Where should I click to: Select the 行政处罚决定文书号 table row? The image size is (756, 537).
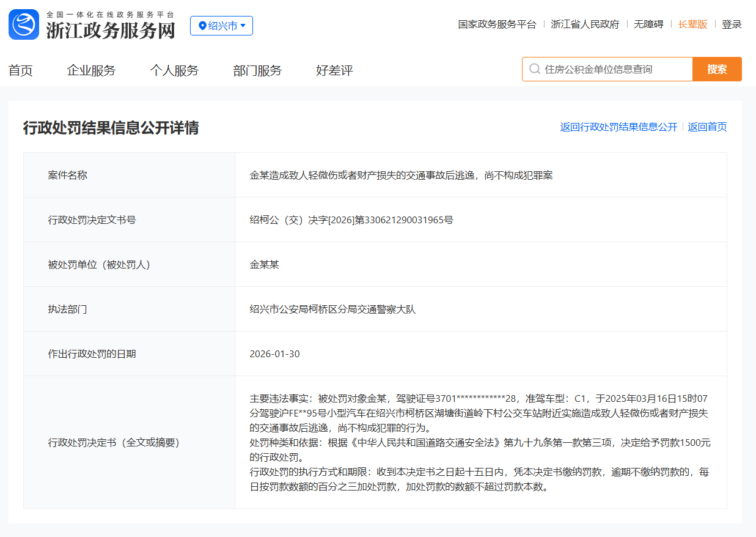378,220
